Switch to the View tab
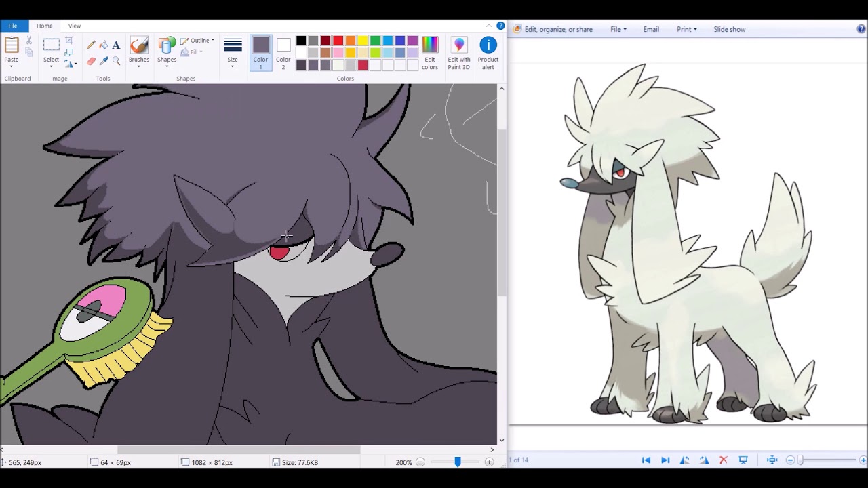 [x=75, y=26]
